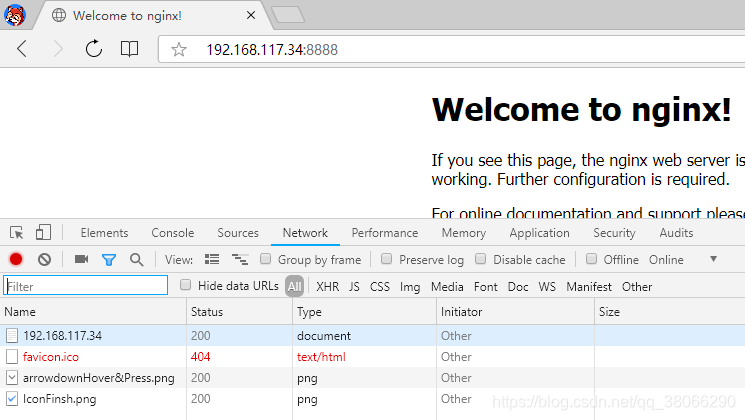745x420 pixels.
Task: Click the IconFinsh.png file icon
Action: 12,399
